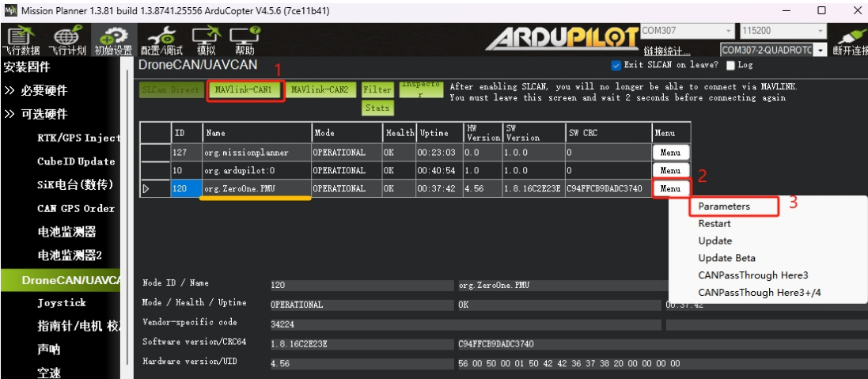Click the 链接统计 link stats link
868x379 pixels.
666,51
